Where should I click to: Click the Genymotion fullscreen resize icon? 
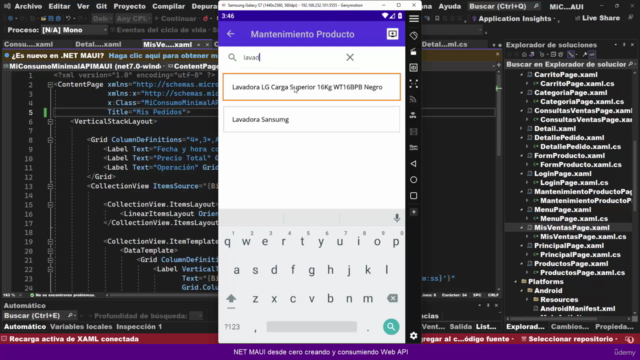(413, 84)
